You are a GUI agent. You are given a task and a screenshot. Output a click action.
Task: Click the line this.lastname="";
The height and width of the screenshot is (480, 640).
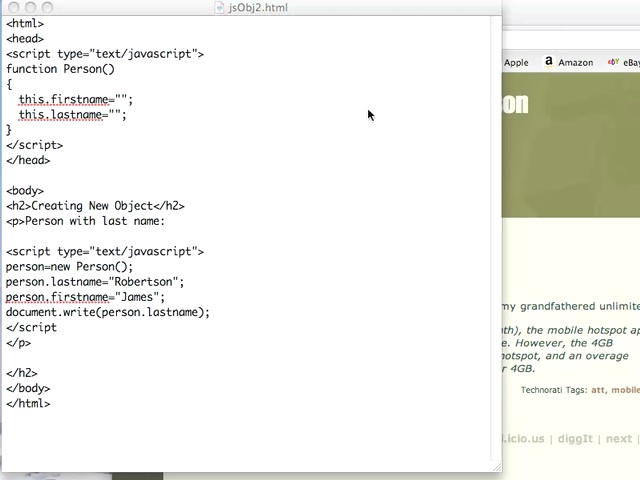pyautogui.click(x=73, y=115)
